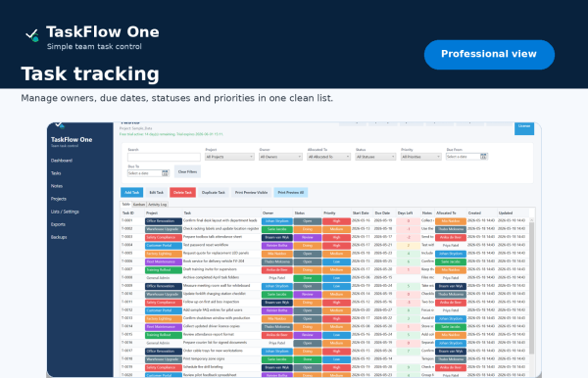This screenshot has height=378, width=588.
Task: Click the Clear Filters button
Action: (x=187, y=171)
